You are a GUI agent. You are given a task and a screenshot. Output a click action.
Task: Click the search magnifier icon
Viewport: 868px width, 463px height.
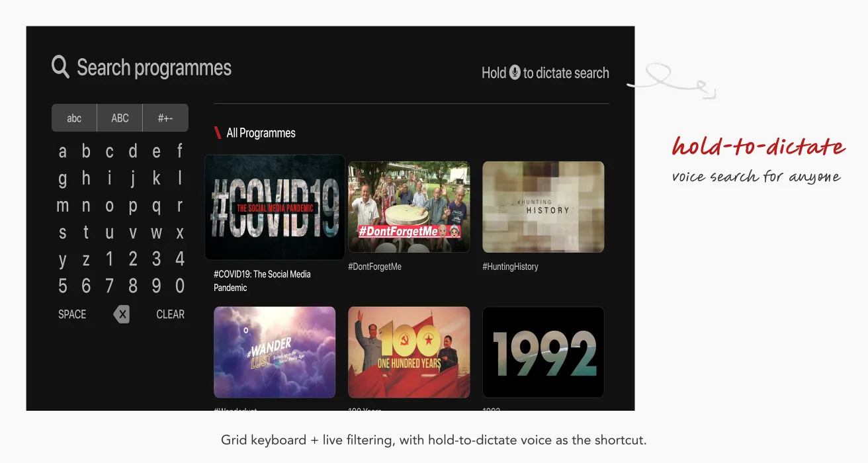click(x=60, y=67)
